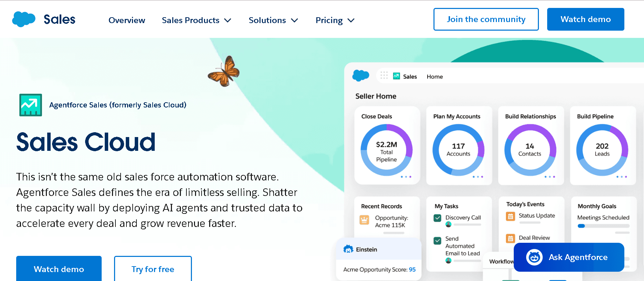The width and height of the screenshot is (644, 281).
Task: Select the Sales label in dashboard bar
Action: click(x=410, y=76)
